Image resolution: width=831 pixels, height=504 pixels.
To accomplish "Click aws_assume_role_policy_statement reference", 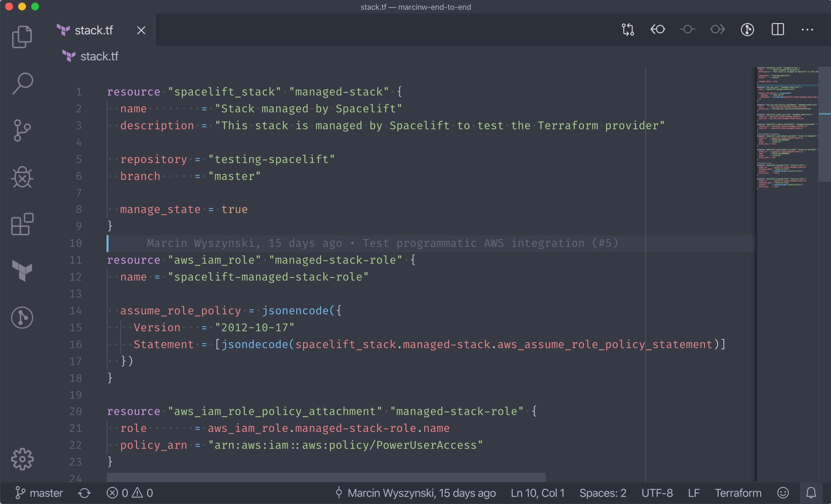I will pos(605,344).
